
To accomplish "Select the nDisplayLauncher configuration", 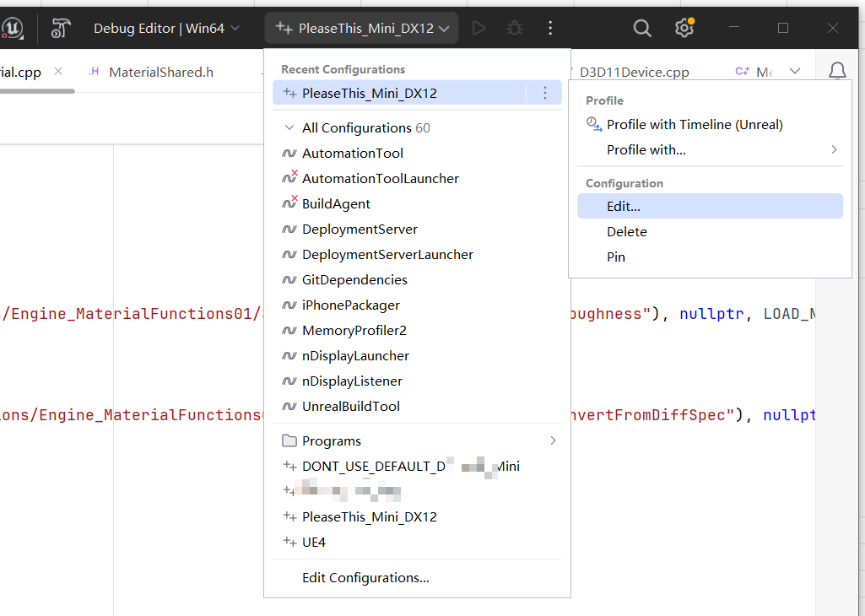I will (x=417, y=356).
